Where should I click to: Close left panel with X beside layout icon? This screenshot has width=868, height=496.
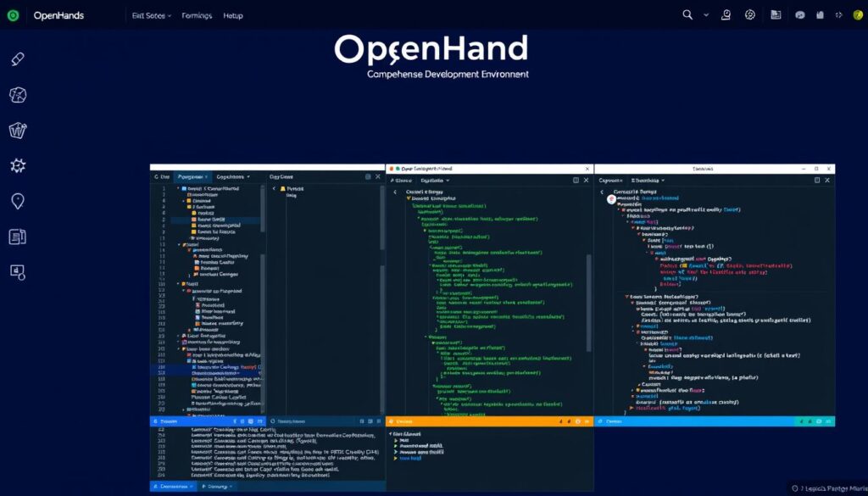coord(378,176)
